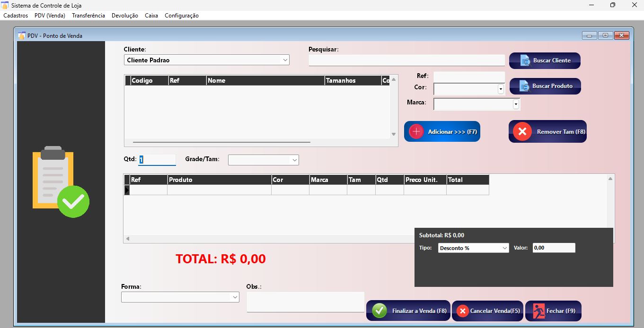
Task: Click the Cor column header in sale grid
Action: (291, 180)
